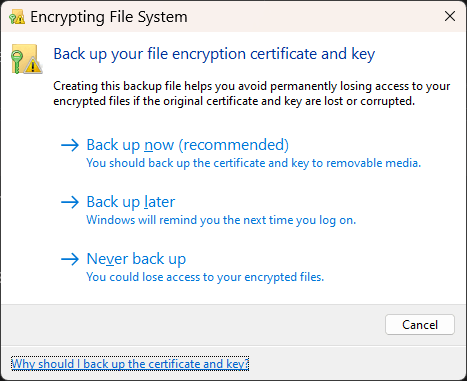The width and height of the screenshot is (467, 381).
Task: Click "You should back up the certificate" description
Action: point(254,163)
